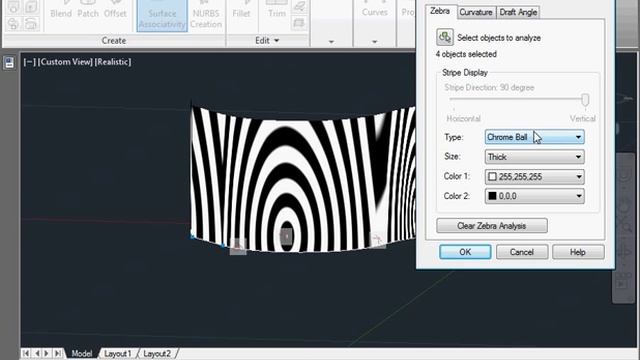640x360 pixels.
Task: Switch to the Model tab
Action: click(82, 353)
